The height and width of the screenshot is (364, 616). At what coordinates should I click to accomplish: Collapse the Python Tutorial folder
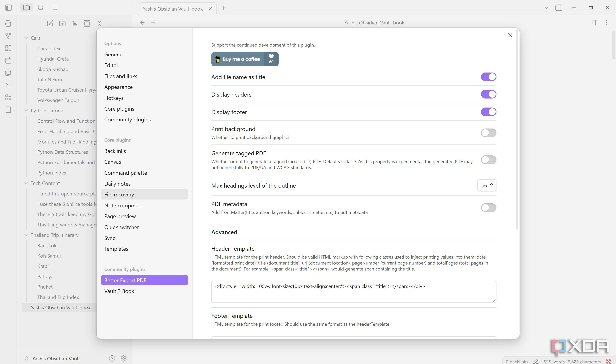26,111
